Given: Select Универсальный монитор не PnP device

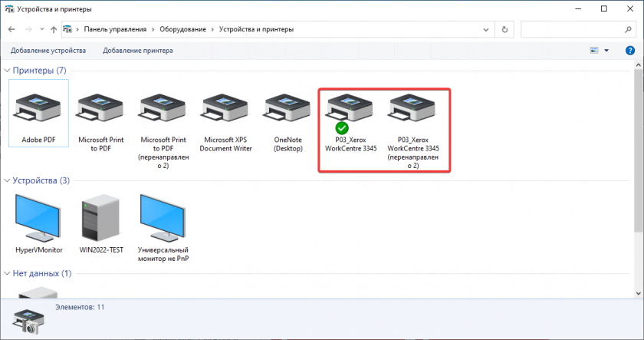Looking at the screenshot, I should pyautogui.click(x=163, y=217).
